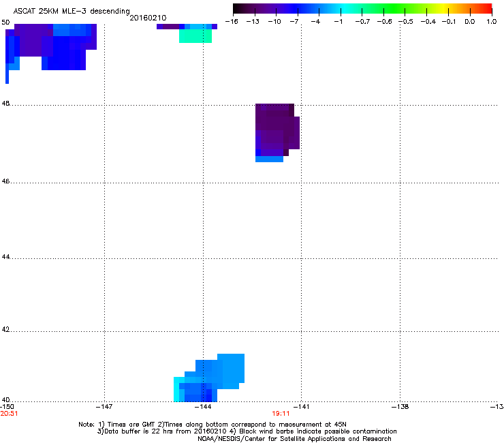Click the -4 color scale label
The height and width of the screenshot is (443, 504).
coord(315,22)
